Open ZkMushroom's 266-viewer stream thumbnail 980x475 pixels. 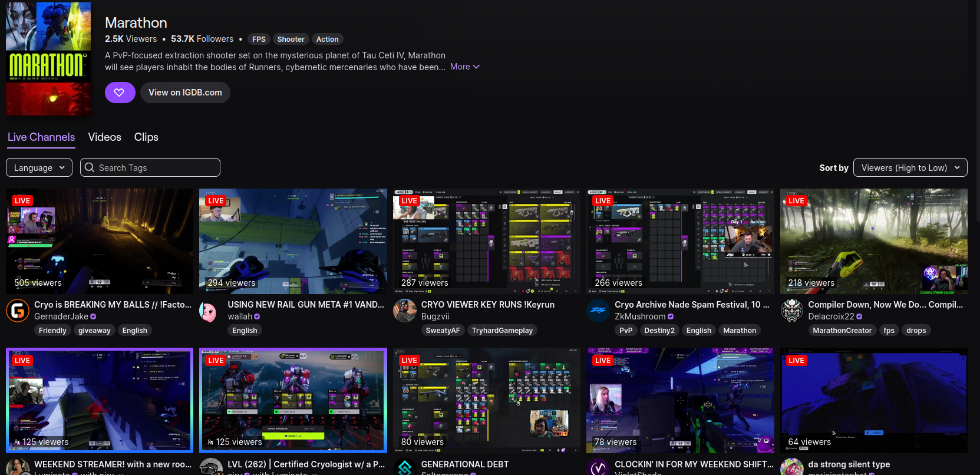click(x=680, y=241)
